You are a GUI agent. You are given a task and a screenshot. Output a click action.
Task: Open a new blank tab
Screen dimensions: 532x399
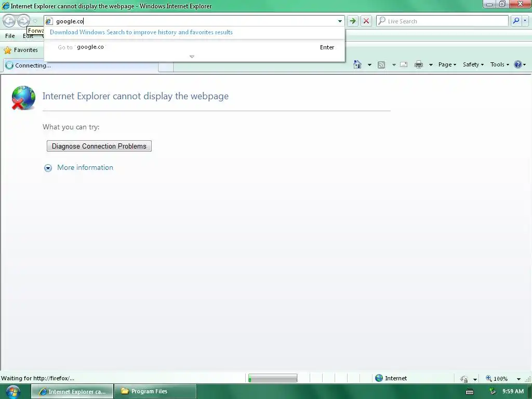[x=166, y=67]
